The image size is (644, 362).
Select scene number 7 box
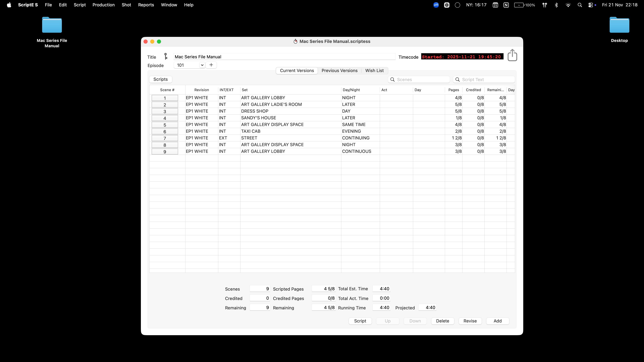pos(165,138)
